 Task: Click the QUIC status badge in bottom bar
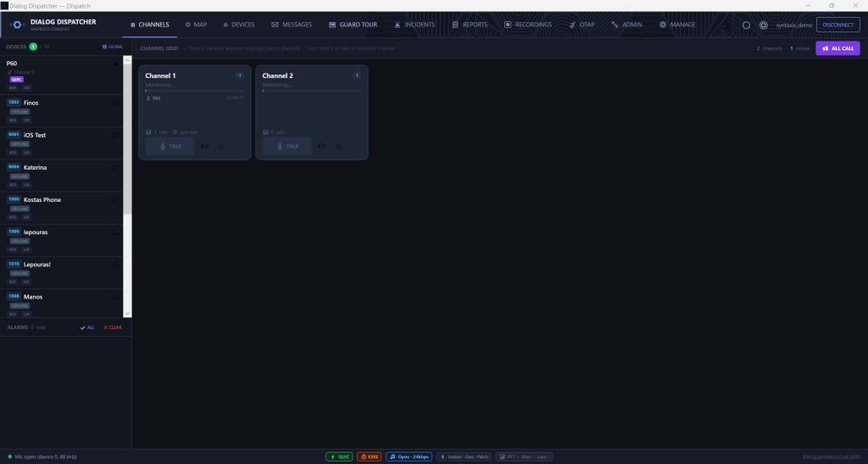(x=339, y=457)
